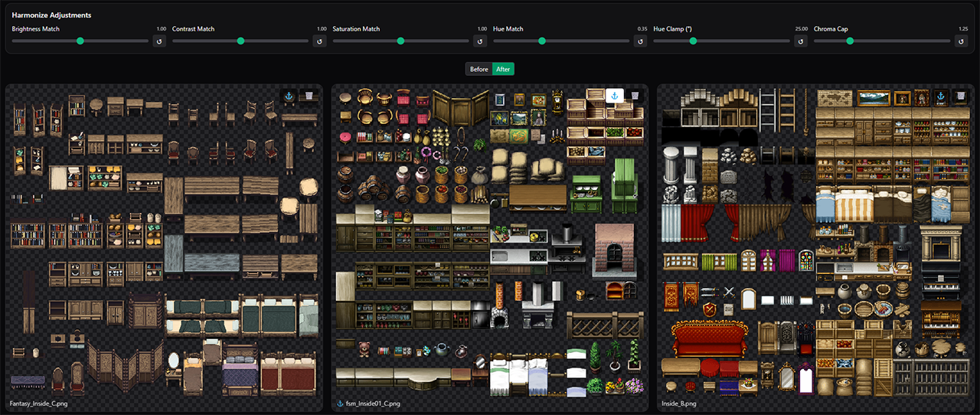The image size is (980, 415).
Task: Reset Brightness Match value
Action: [160, 41]
